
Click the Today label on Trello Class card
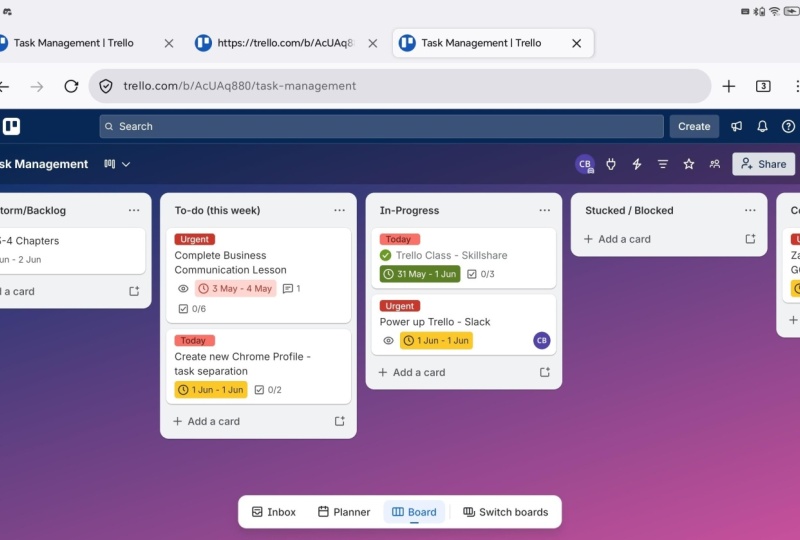coord(399,239)
